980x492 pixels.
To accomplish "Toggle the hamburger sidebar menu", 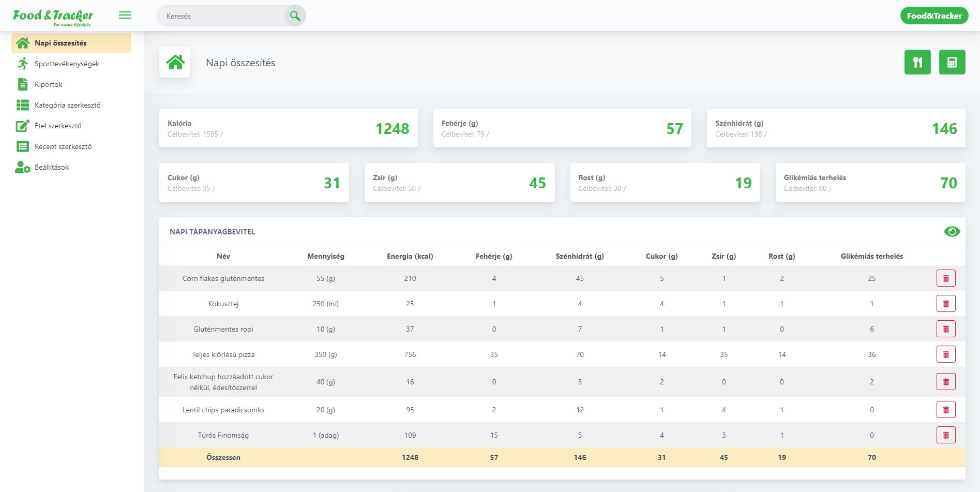I will [125, 16].
